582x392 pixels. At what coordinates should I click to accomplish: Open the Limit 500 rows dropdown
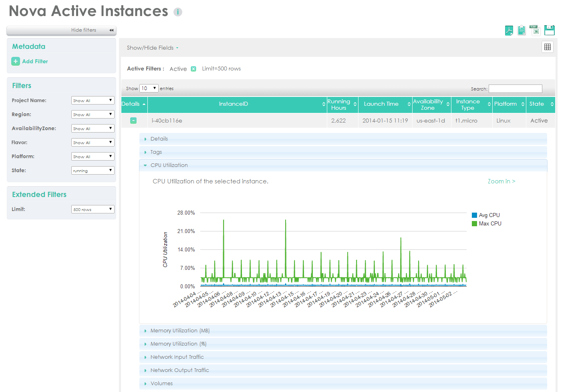click(x=93, y=209)
